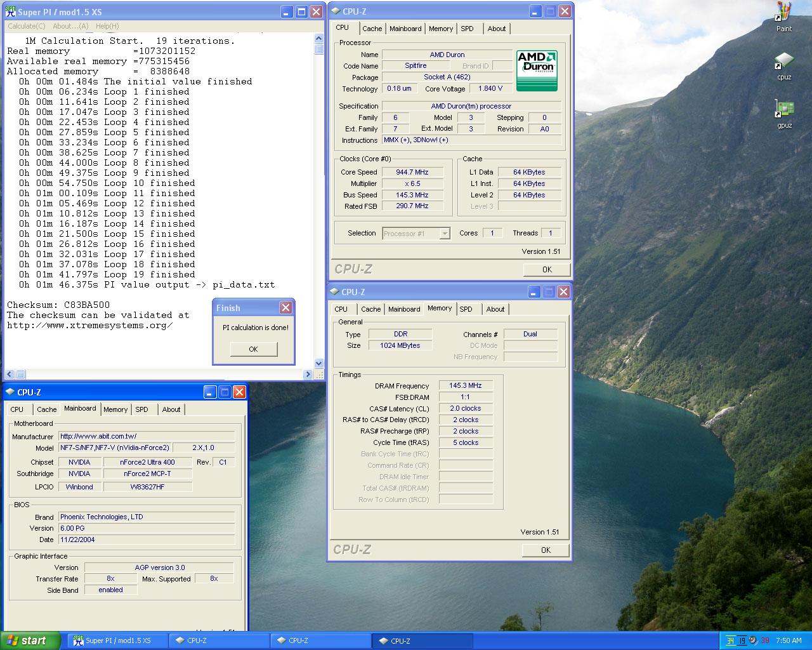Click the Mainboard CPU-Z window title icon
The image size is (812, 650).
10,392
